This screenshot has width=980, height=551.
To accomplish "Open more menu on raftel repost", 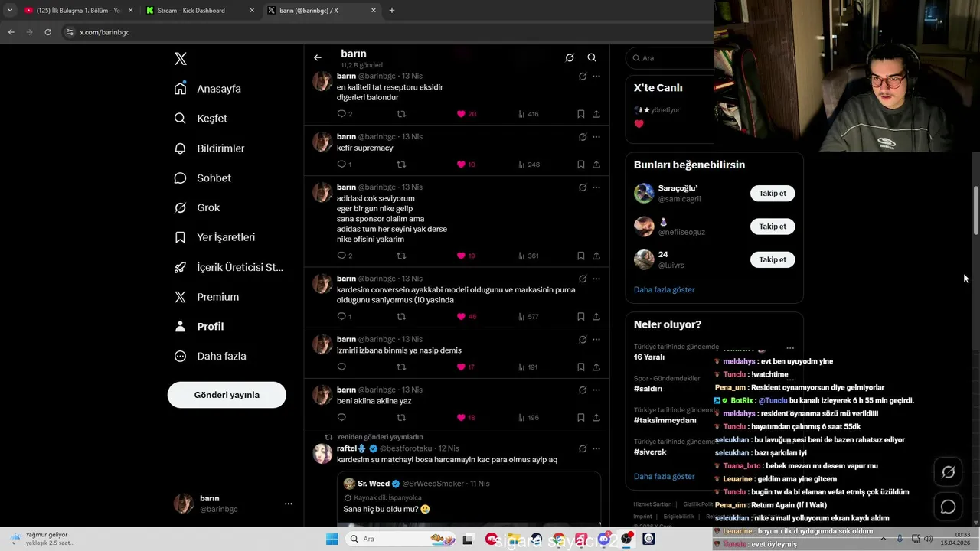I will pyautogui.click(x=596, y=448).
